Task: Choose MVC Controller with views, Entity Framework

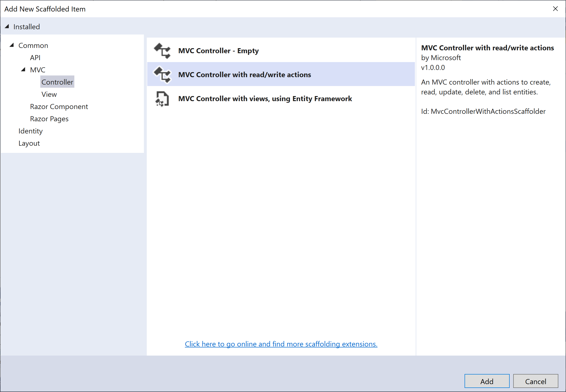Action: pyautogui.click(x=265, y=99)
